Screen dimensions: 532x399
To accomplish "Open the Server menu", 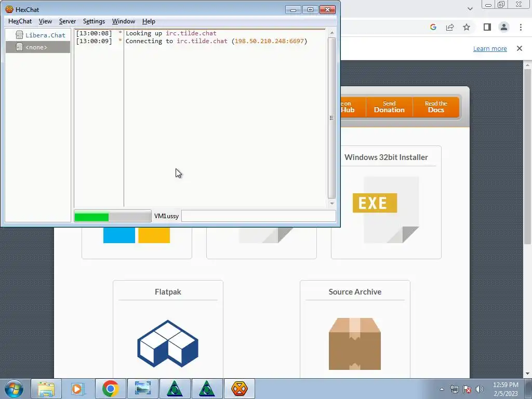I will pyautogui.click(x=67, y=21).
